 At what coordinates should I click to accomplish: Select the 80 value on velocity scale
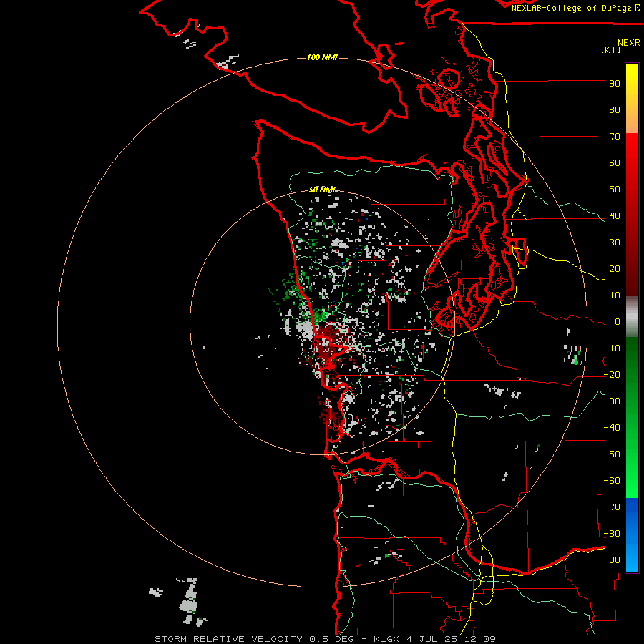(615, 110)
